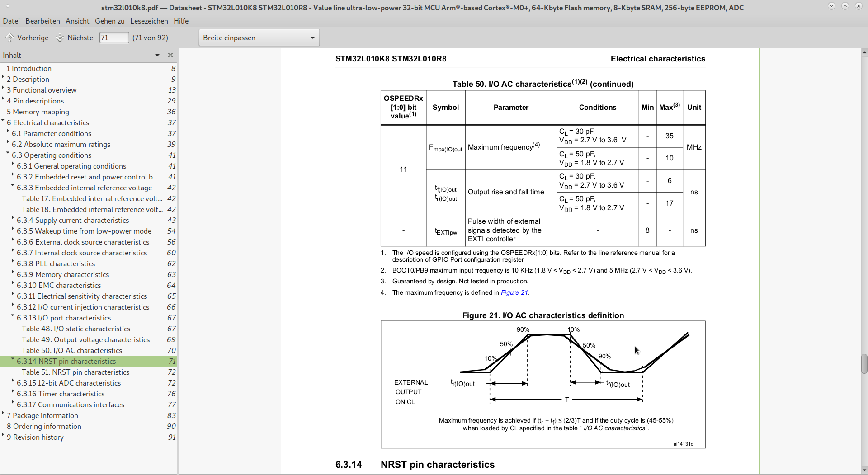868x475 pixels.
Task: Select 6.3.12 I/O current injection characteristics
Action: tap(89, 307)
